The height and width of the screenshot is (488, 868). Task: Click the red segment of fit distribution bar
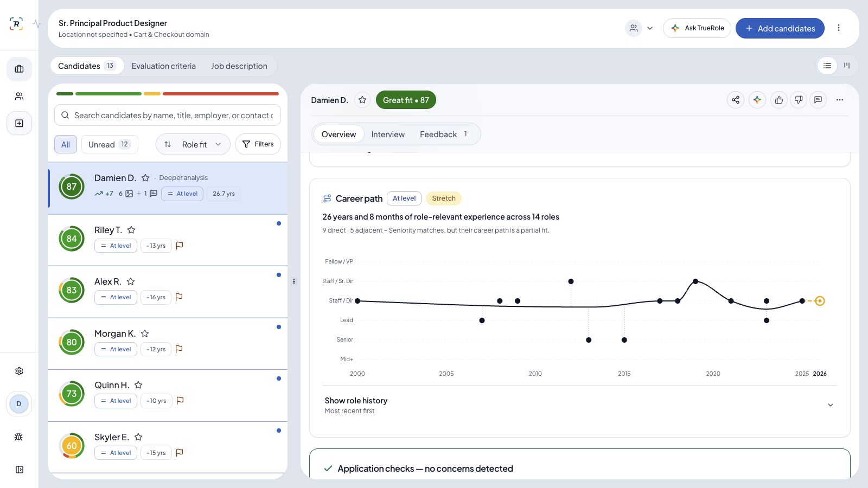(221, 94)
